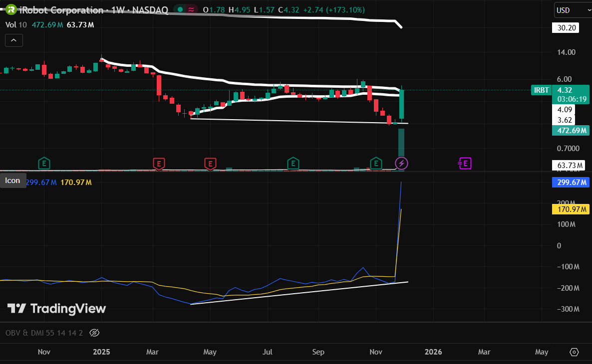Click the −100M OBV axis tick

[568, 267]
